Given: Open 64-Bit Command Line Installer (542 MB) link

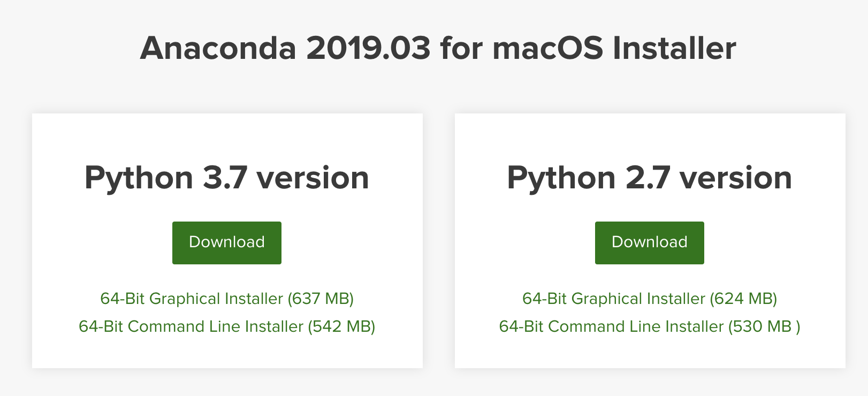Looking at the screenshot, I should coord(226,326).
